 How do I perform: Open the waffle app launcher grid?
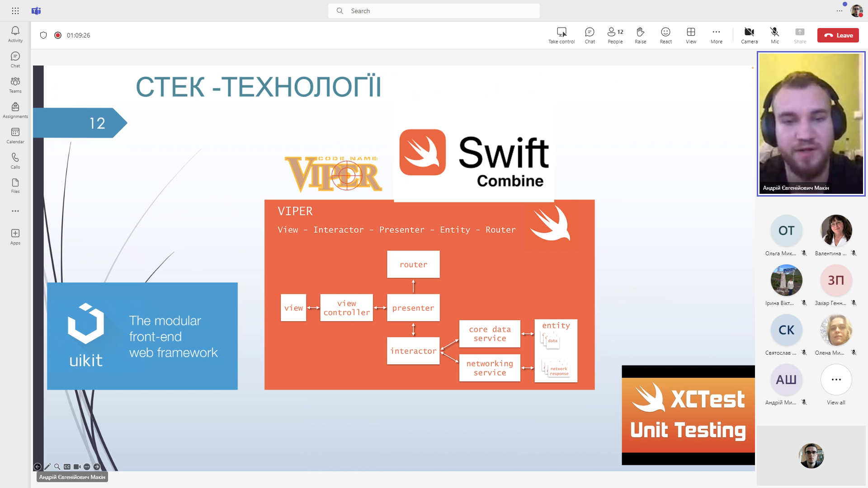[x=15, y=11]
